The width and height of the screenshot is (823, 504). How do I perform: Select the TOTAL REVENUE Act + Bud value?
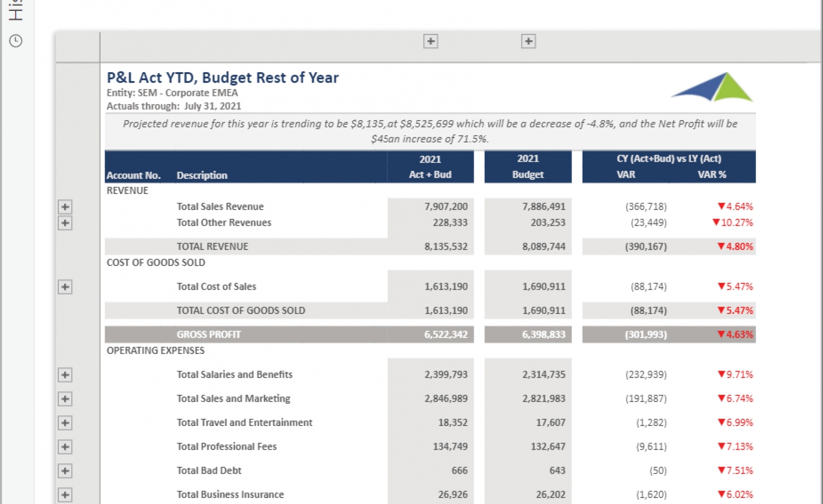click(x=446, y=247)
